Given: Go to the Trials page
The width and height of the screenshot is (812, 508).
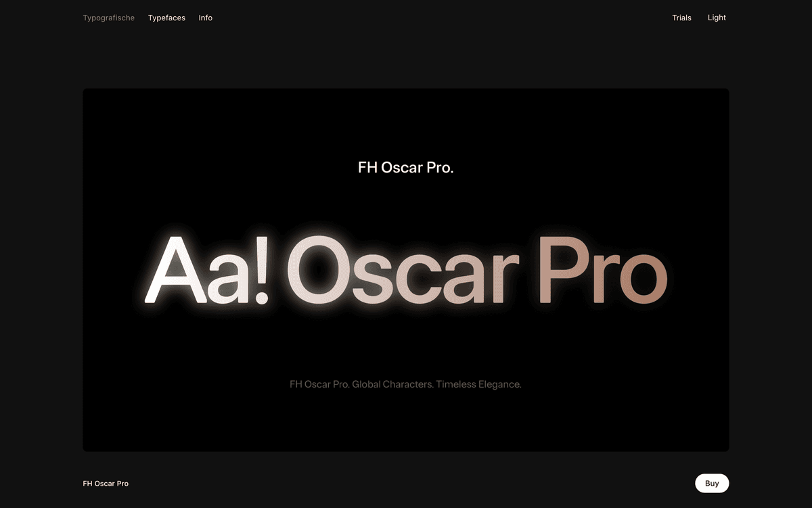Looking at the screenshot, I should tap(681, 18).
